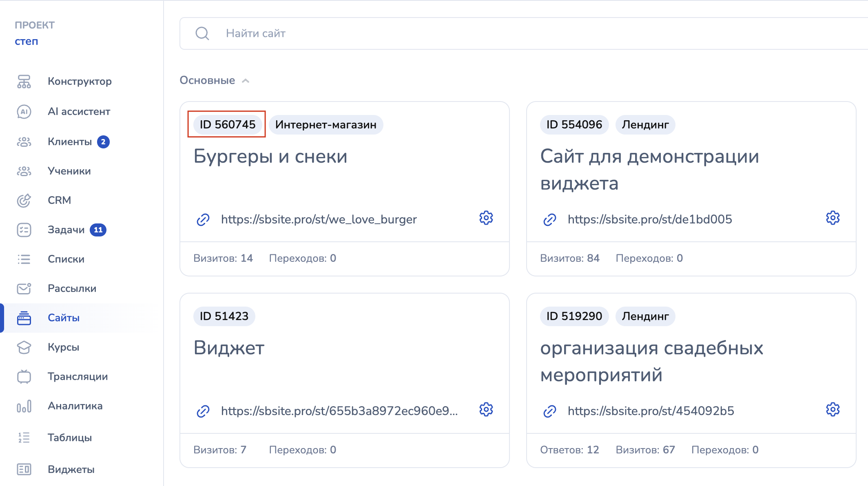This screenshot has width=868, height=486.
Task: Click the ID 560745 badge
Action: coord(227,124)
